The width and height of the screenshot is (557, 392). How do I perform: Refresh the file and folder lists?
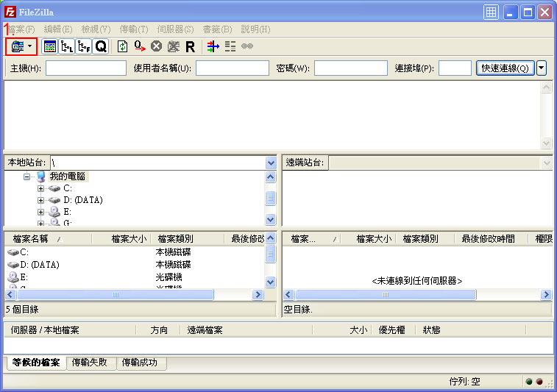point(123,46)
